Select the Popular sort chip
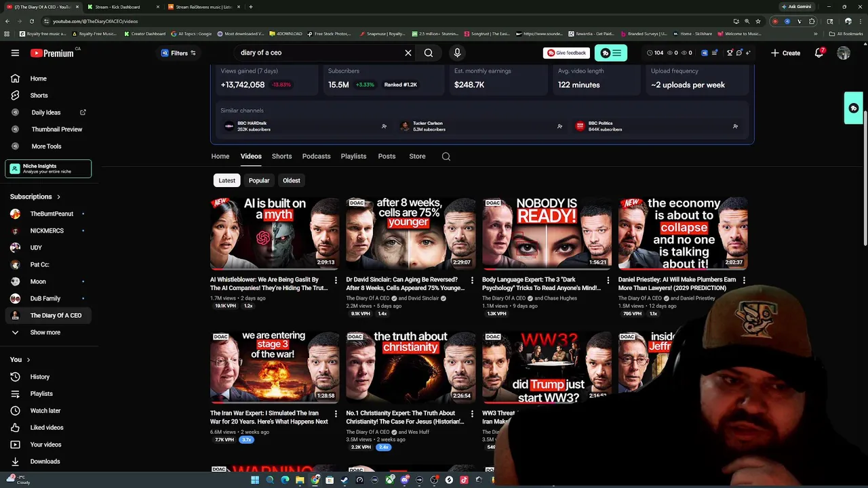The image size is (868, 488). 259,180
